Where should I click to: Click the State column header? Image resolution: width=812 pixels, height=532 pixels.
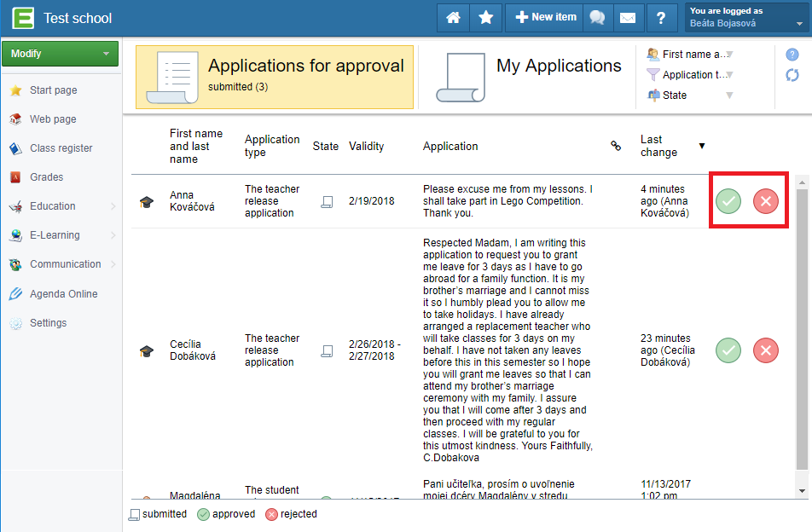coord(326,146)
